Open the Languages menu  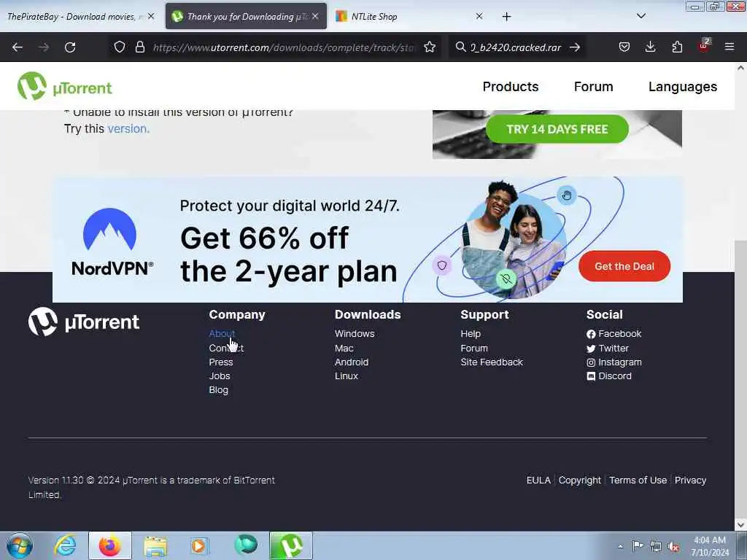(x=683, y=87)
